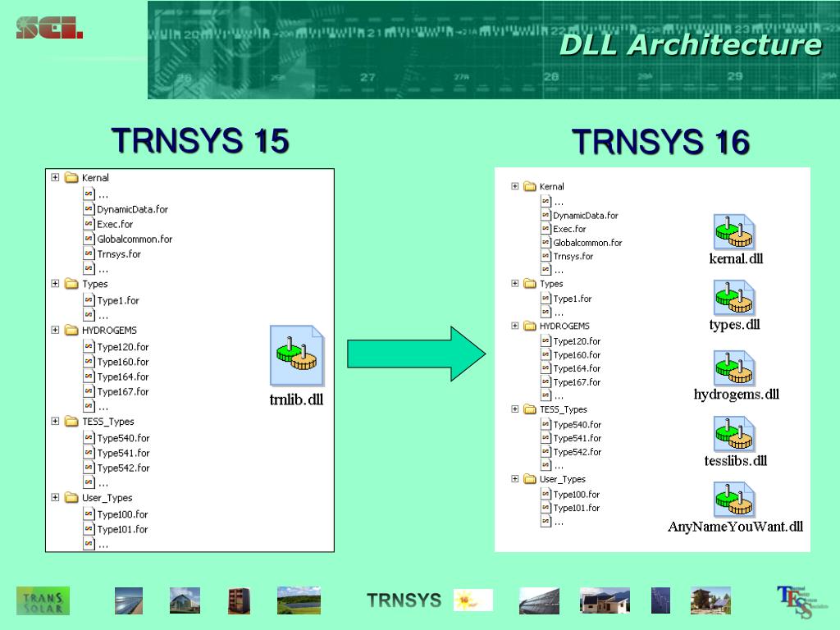Click the Types folder icon in TRNSYS 15 tree
This screenshot has width=840, height=630.
pyautogui.click(x=71, y=283)
